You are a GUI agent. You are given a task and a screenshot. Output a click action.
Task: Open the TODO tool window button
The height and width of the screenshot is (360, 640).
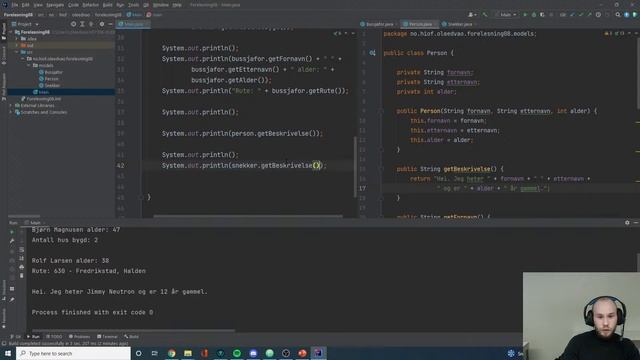pyautogui.click(x=54, y=337)
